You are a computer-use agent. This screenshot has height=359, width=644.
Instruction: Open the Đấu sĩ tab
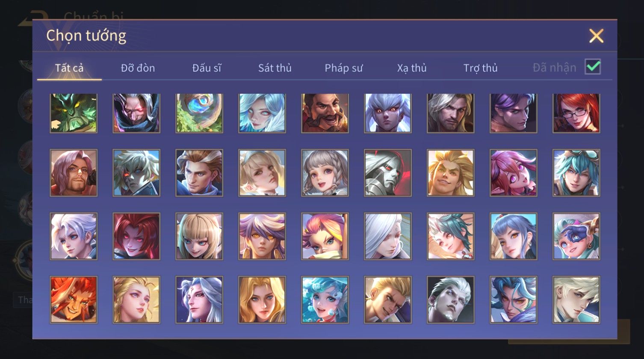pyautogui.click(x=207, y=68)
